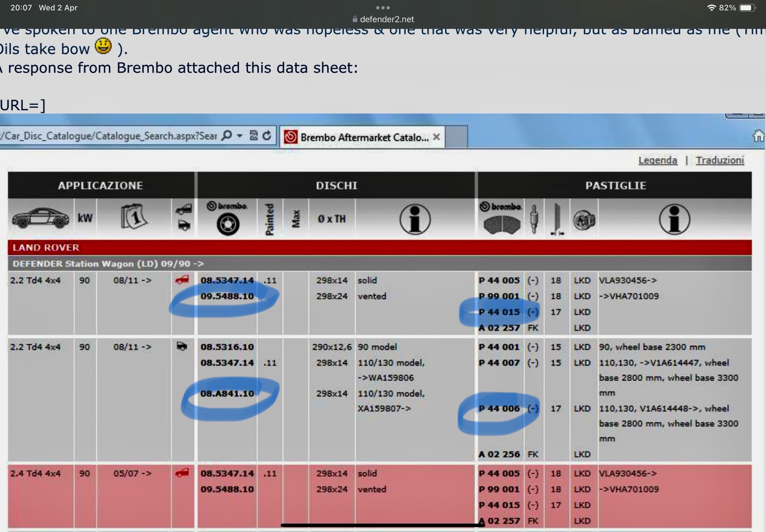The height and width of the screenshot is (532, 766).
Task: Click the Painted column header
Action: click(270, 219)
